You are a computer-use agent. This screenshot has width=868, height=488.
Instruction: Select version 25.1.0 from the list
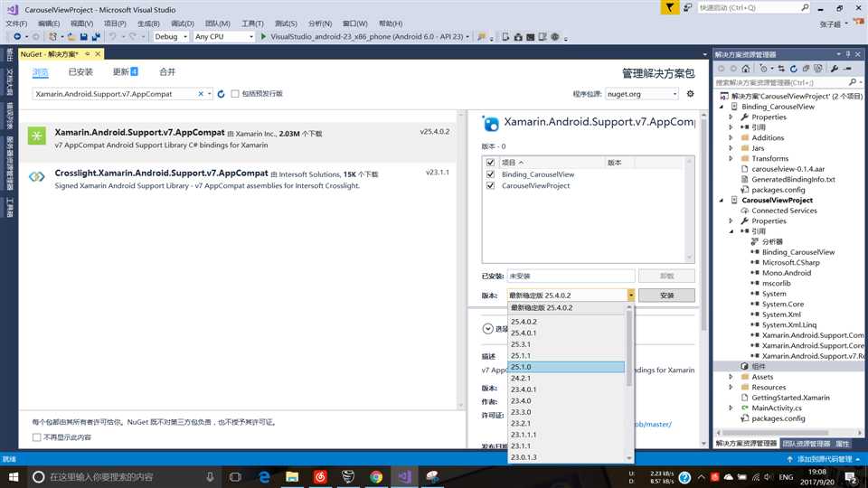(566, 367)
